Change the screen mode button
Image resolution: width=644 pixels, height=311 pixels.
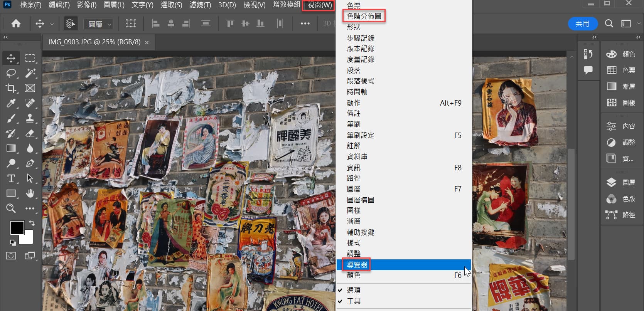(30, 256)
